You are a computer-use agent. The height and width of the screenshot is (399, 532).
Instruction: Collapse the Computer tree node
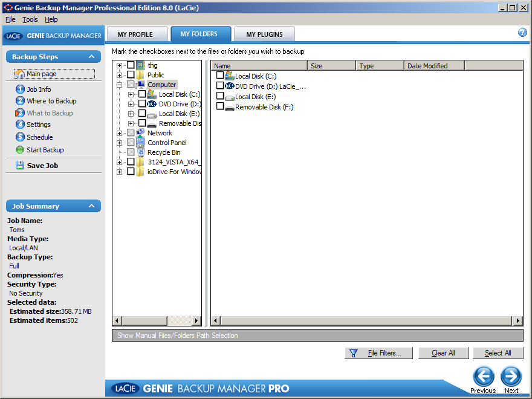pyautogui.click(x=119, y=84)
